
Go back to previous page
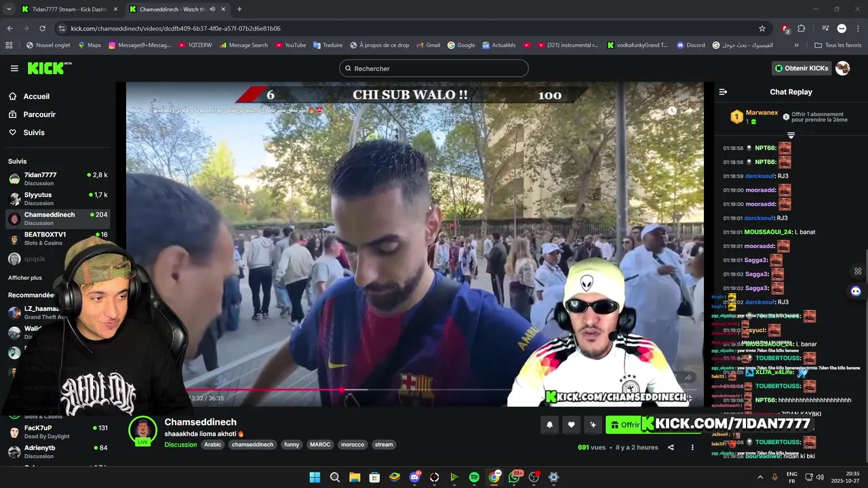click(9, 28)
